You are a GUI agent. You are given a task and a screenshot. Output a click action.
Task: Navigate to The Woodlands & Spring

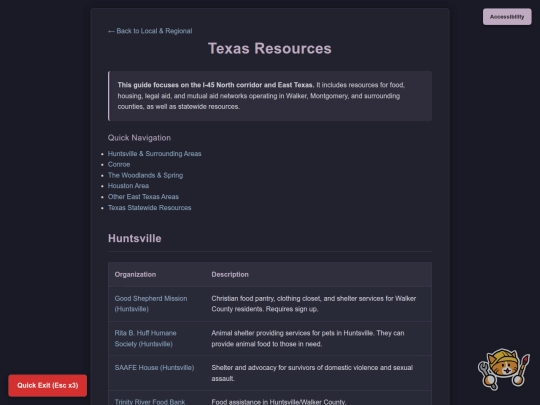145,175
